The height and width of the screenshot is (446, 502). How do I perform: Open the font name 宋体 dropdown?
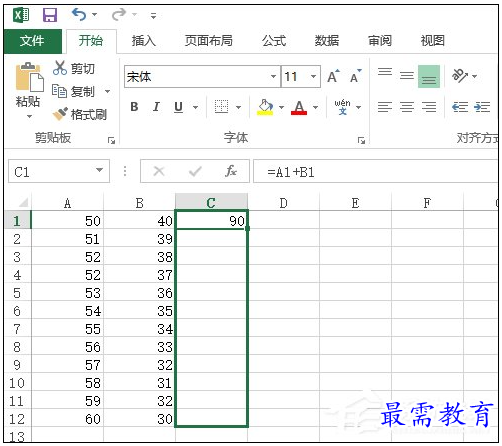click(x=273, y=77)
